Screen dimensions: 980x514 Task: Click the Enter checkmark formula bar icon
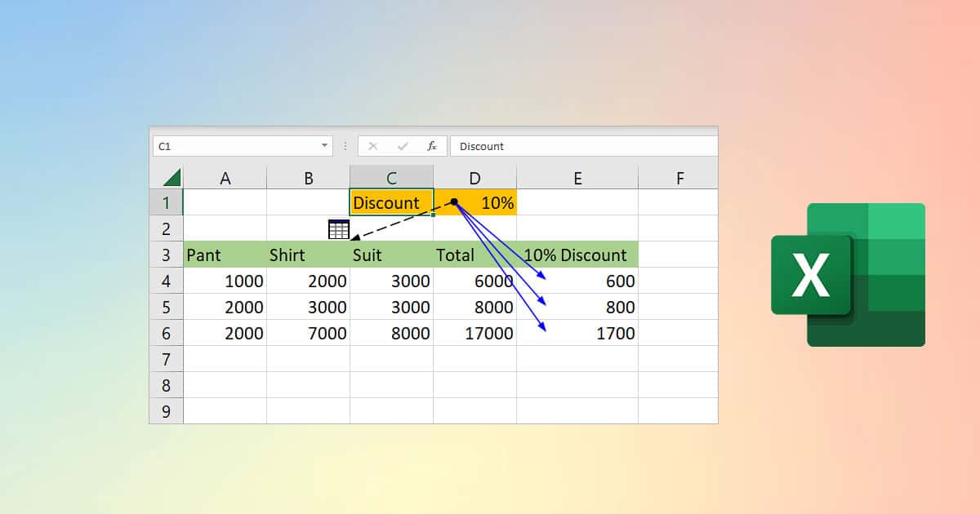point(403,146)
